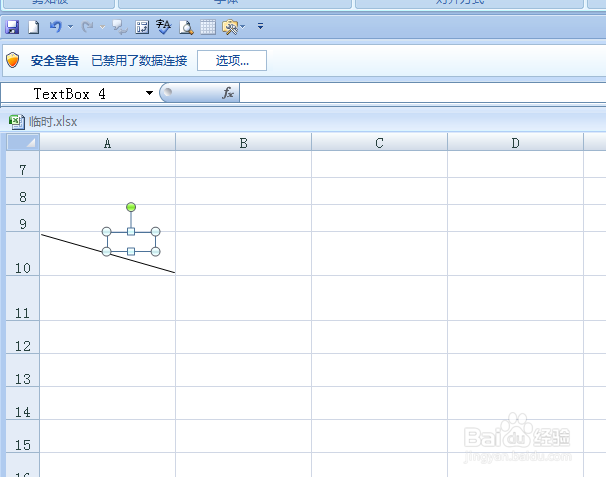
Task: Click the Save floppy disk icon
Action: [x=12, y=27]
